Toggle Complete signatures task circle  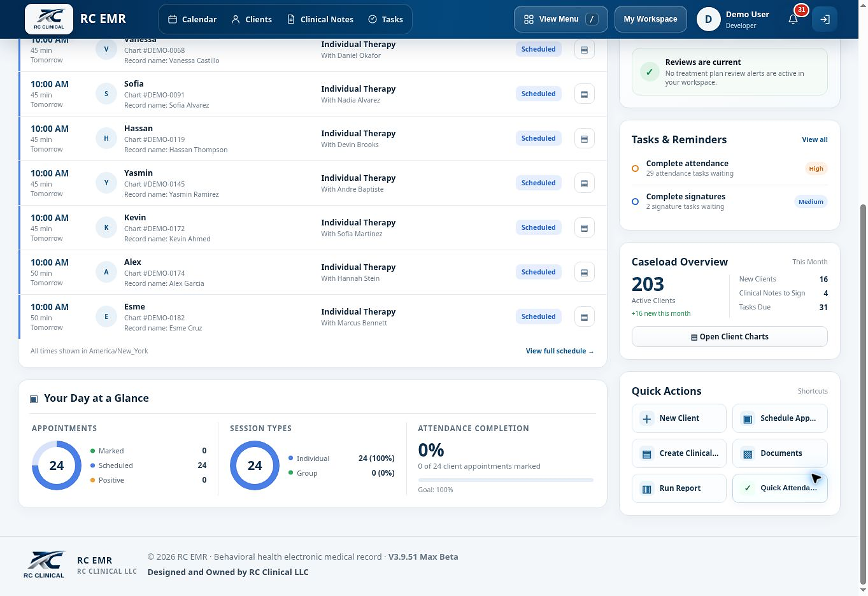click(635, 202)
